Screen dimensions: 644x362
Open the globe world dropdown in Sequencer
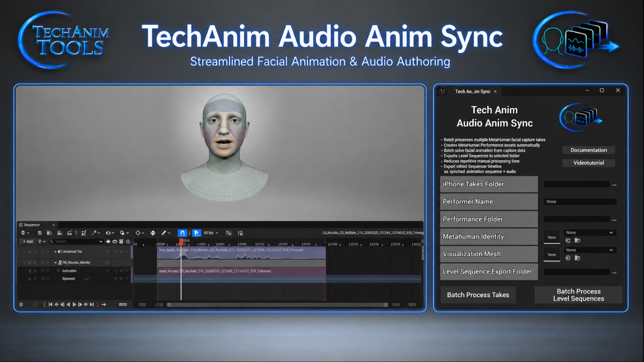pos(25,233)
